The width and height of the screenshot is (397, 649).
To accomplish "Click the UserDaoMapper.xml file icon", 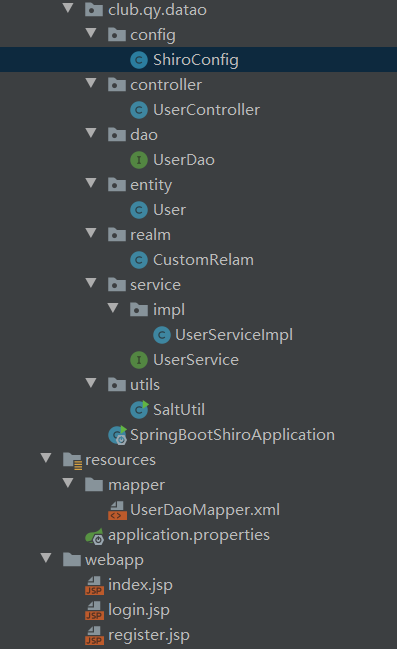I will coord(117,510).
